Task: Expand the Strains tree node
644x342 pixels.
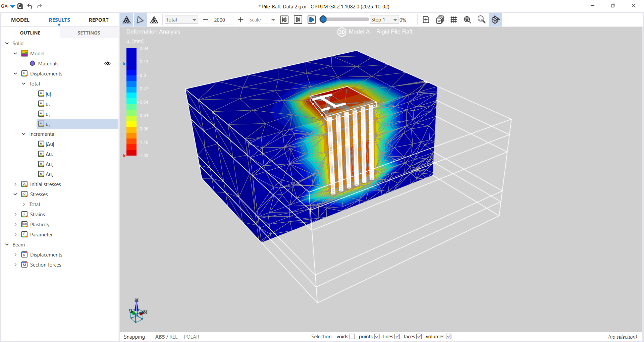Action: (x=15, y=214)
